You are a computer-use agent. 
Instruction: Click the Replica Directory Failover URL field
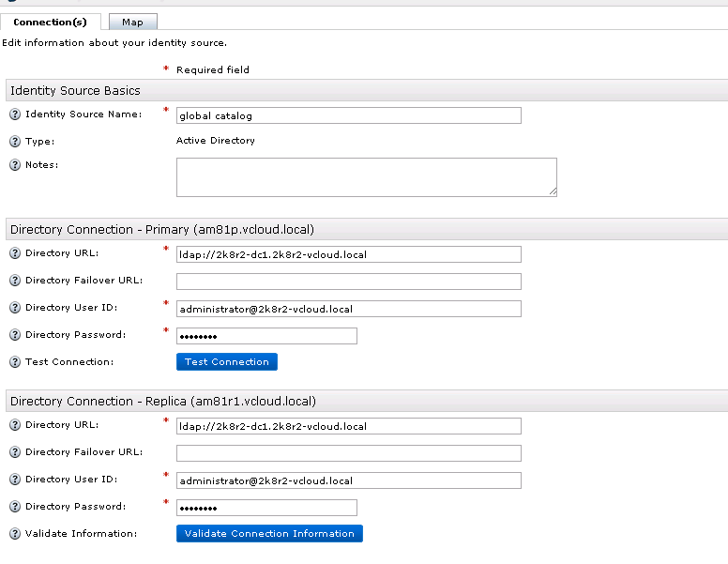click(x=348, y=453)
